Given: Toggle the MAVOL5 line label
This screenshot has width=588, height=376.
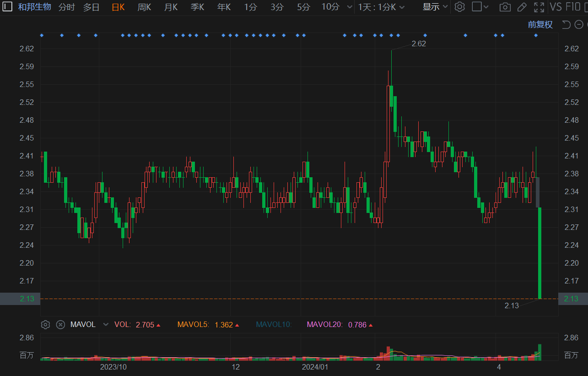Looking at the screenshot, I should tap(193, 325).
